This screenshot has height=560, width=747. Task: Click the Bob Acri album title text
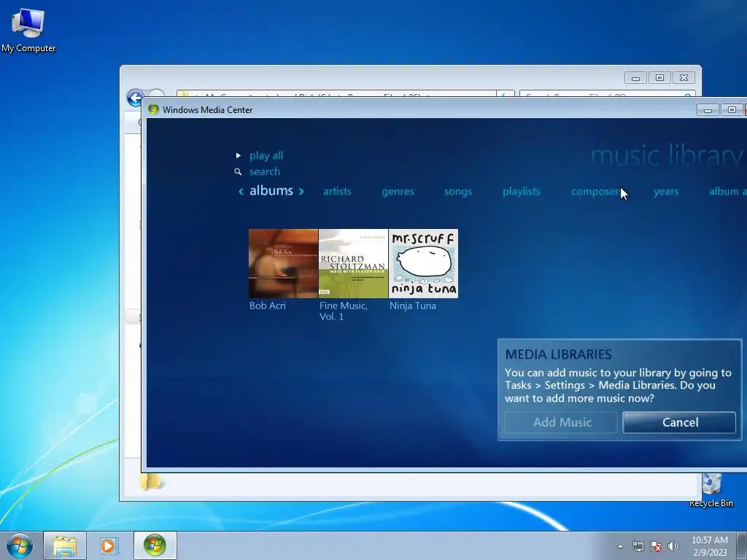(268, 306)
